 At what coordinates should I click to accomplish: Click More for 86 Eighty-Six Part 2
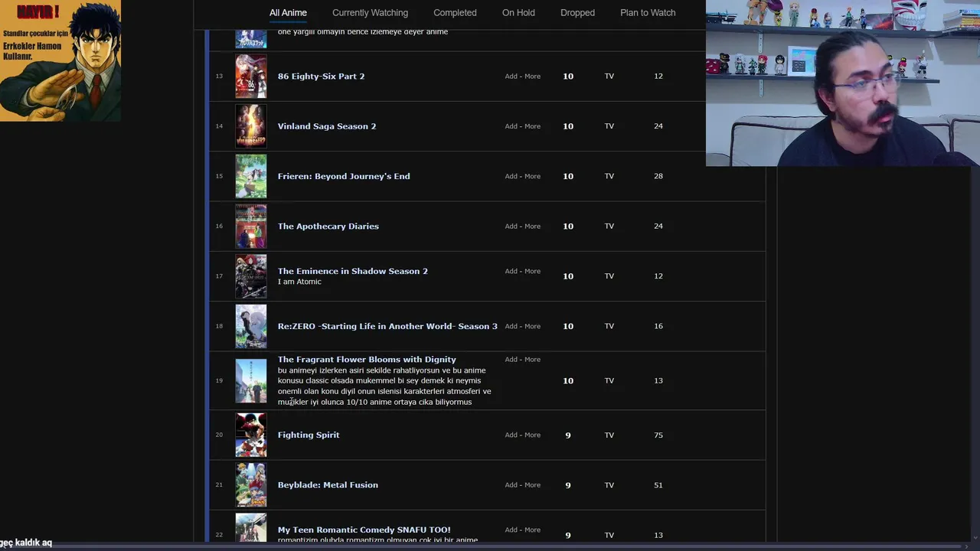[532, 76]
